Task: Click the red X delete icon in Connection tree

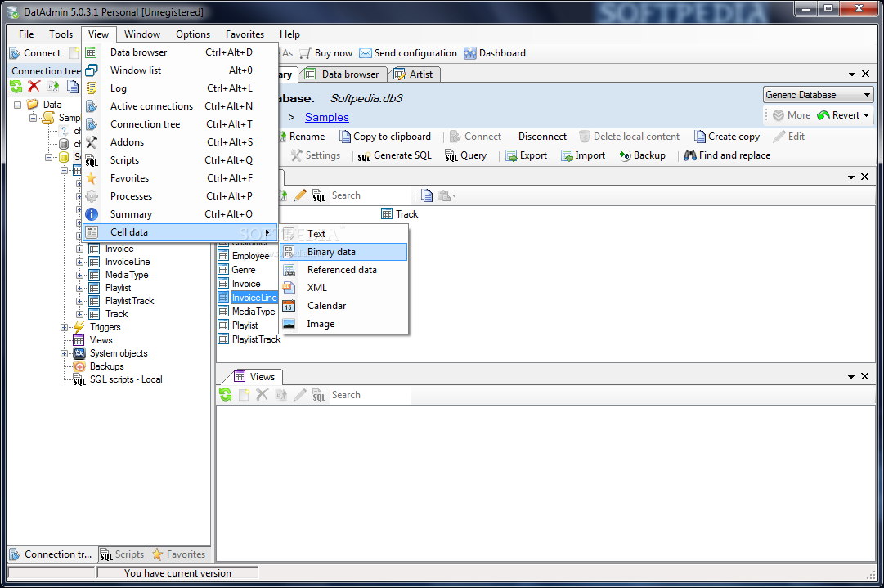Action: tap(34, 86)
